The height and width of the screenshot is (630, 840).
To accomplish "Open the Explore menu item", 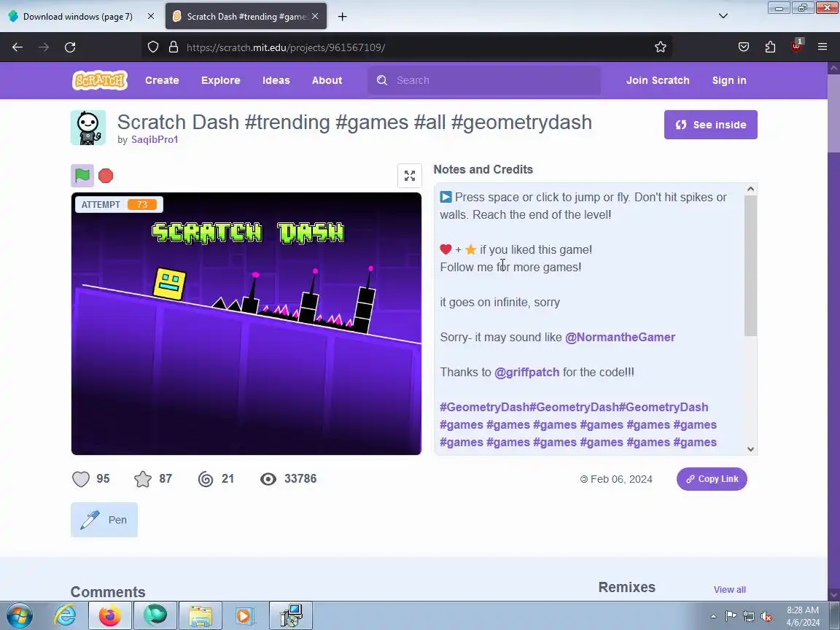I will click(x=221, y=80).
